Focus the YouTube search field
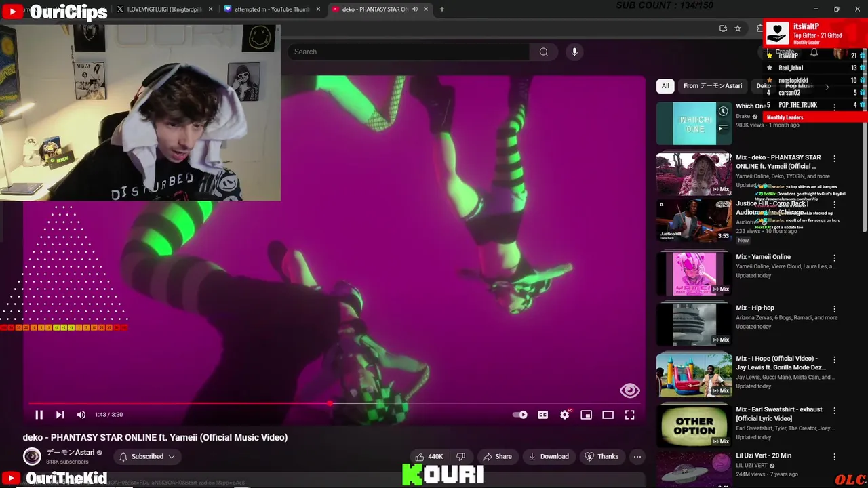 [x=408, y=52]
